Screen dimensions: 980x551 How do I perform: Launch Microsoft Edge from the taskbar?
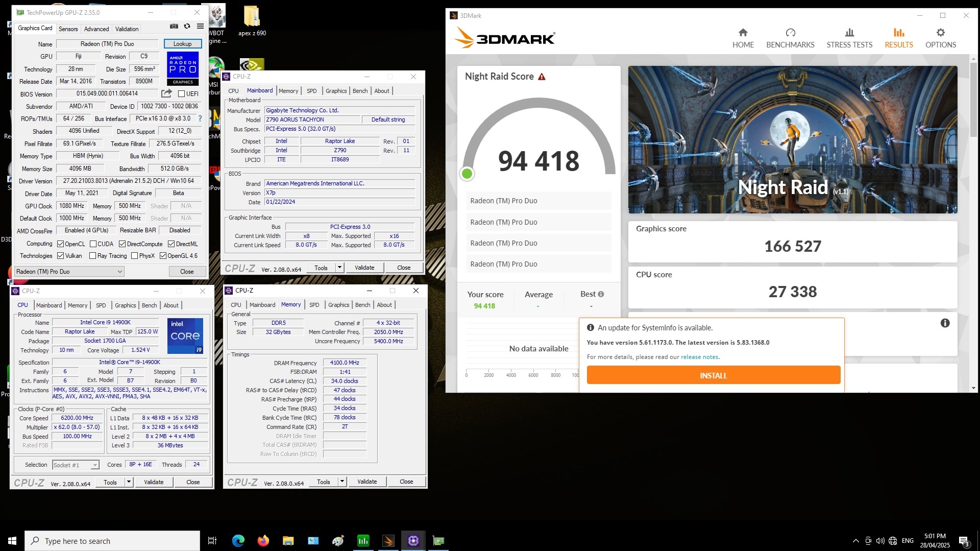pyautogui.click(x=238, y=541)
